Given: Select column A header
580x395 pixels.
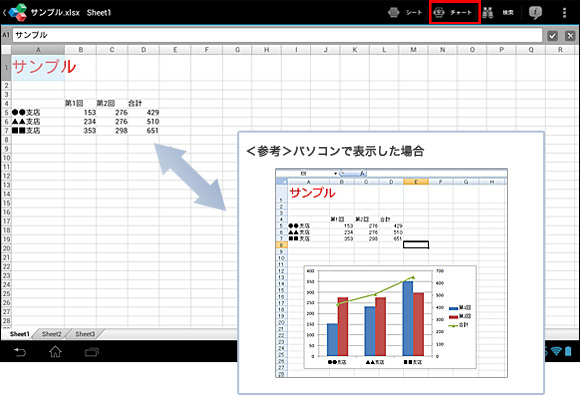Looking at the screenshot, I should point(38,50).
